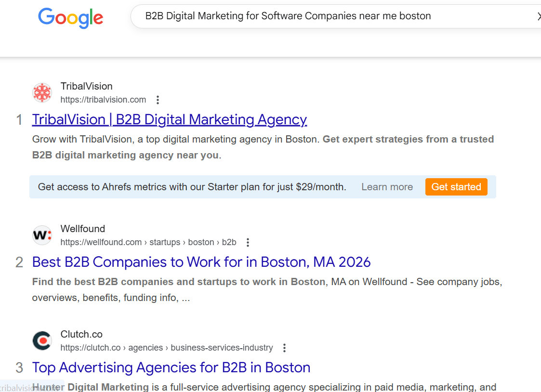Open three-dot menu beside tribalvision.com
This screenshot has width=541, height=392.
pyautogui.click(x=158, y=100)
